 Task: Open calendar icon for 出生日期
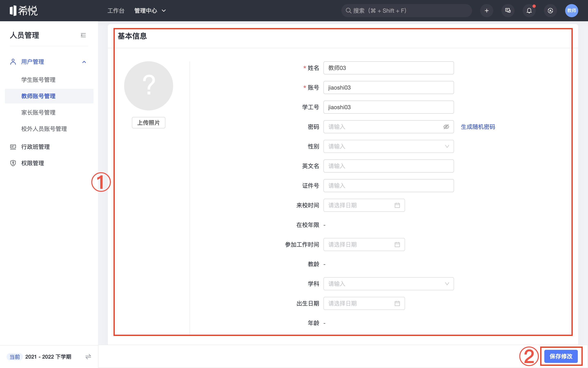(x=397, y=303)
